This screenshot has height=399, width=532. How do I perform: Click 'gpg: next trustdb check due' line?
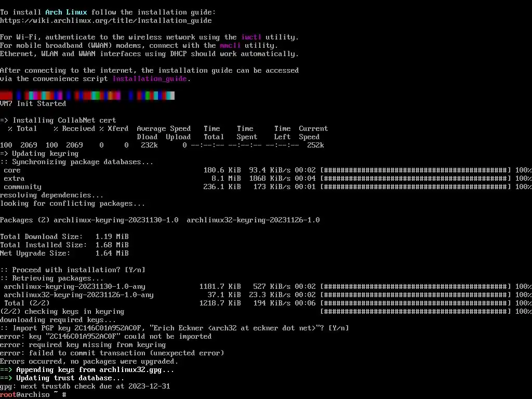(85, 387)
